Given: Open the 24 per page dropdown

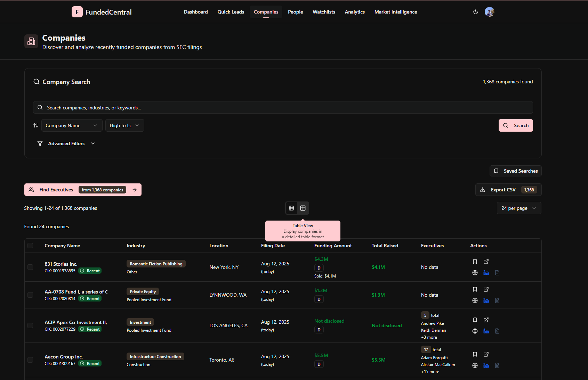Looking at the screenshot, I should tap(519, 208).
